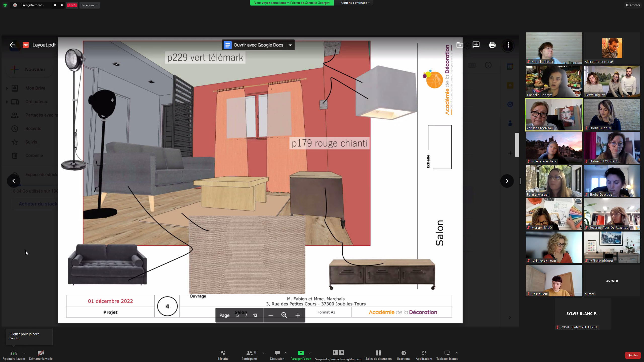Select Céline Bour video tile
644x362 pixels.
554,281
